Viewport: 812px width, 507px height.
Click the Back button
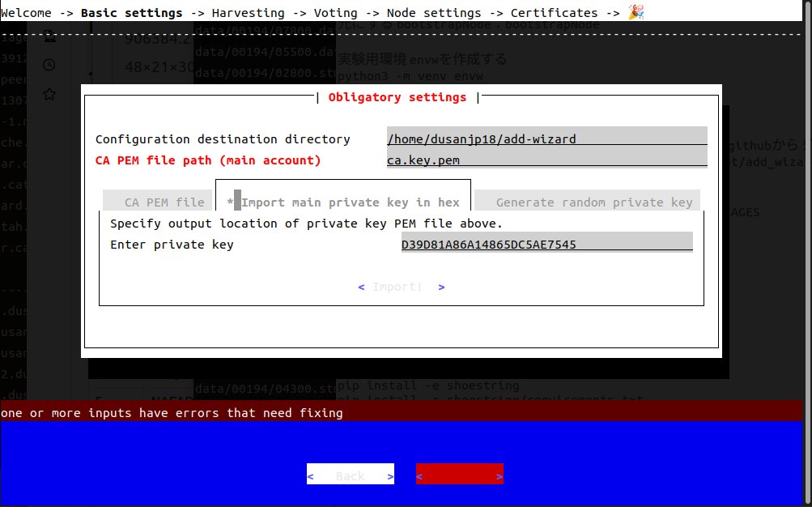click(350, 475)
